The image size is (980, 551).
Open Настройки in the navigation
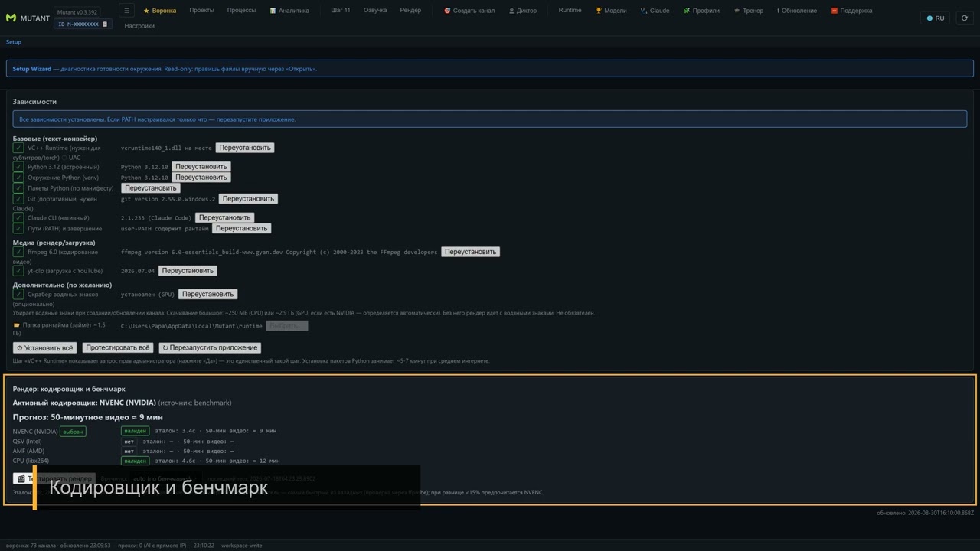(x=139, y=26)
